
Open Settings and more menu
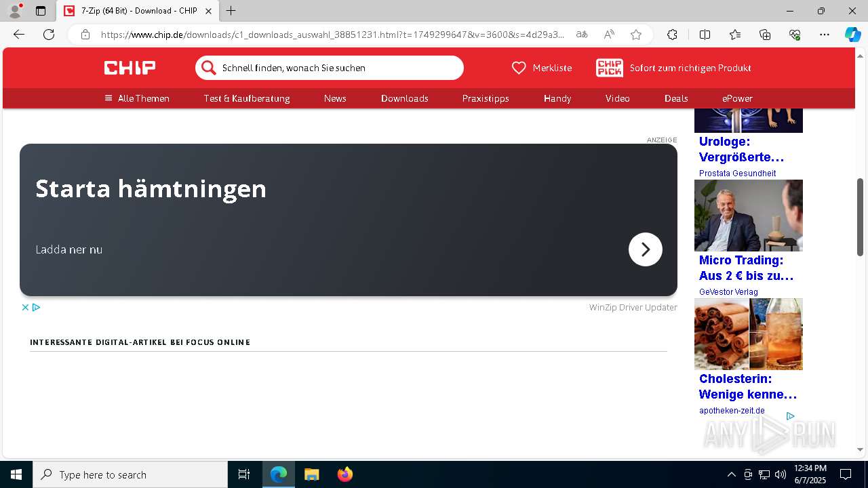pyautogui.click(x=825, y=35)
